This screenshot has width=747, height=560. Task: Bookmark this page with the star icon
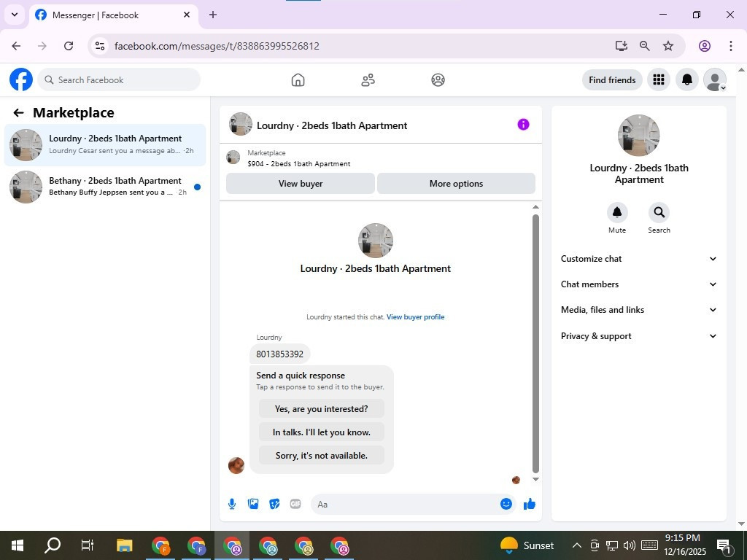click(668, 46)
